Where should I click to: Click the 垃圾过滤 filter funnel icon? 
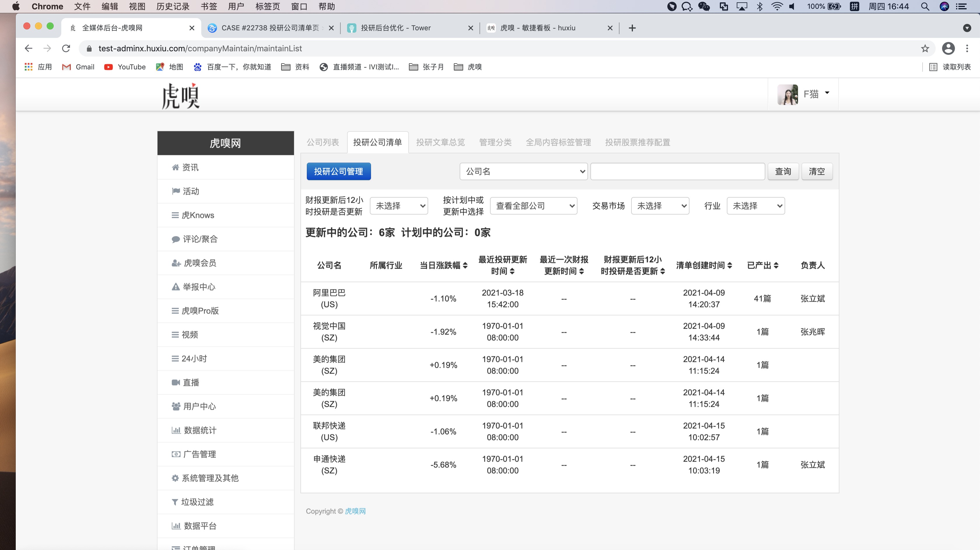(175, 502)
